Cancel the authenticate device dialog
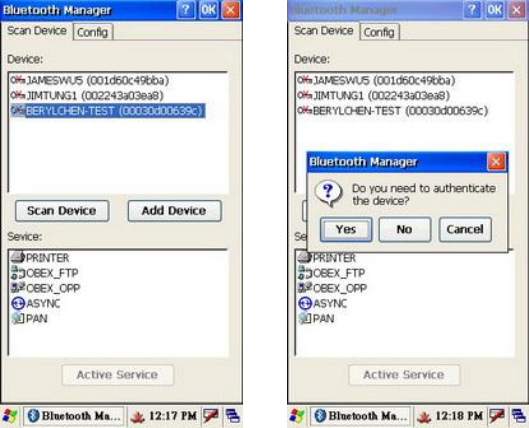 [465, 229]
